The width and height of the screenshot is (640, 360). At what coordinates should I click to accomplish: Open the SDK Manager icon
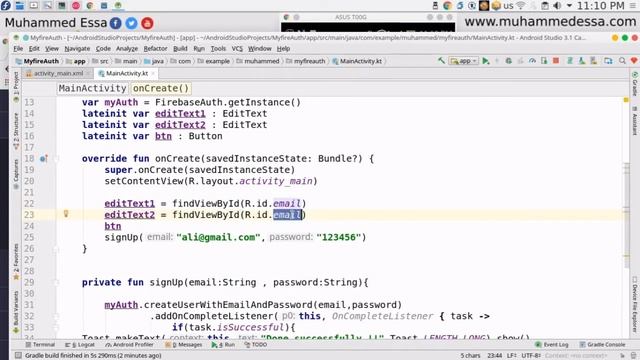pyautogui.click(x=593, y=61)
